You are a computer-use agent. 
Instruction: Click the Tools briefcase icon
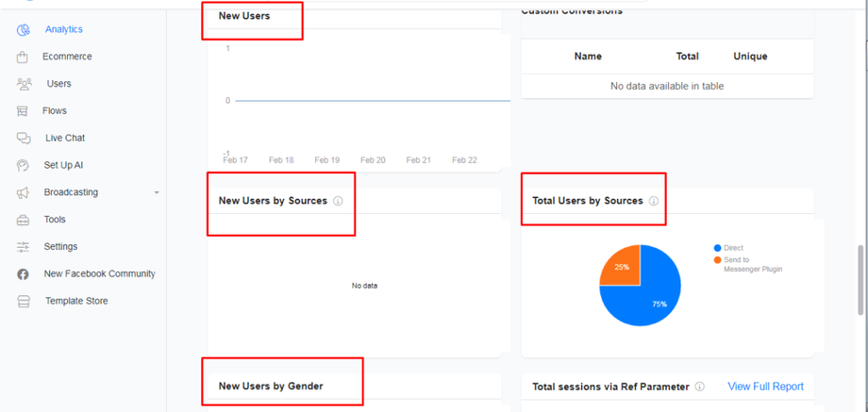tap(23, 220)
